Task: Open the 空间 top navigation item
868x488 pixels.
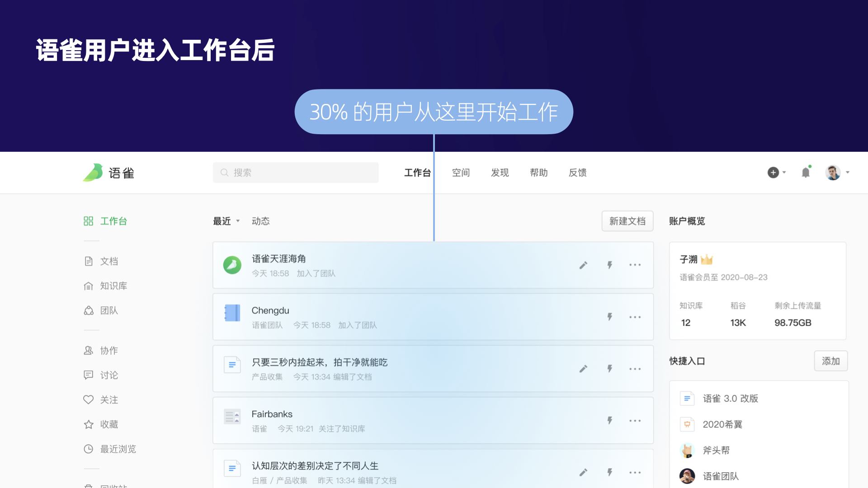Action: click(461, 173)
